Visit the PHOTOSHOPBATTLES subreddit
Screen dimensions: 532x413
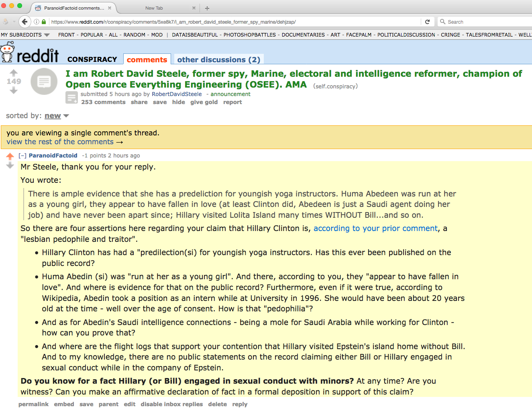click(250, 35)
